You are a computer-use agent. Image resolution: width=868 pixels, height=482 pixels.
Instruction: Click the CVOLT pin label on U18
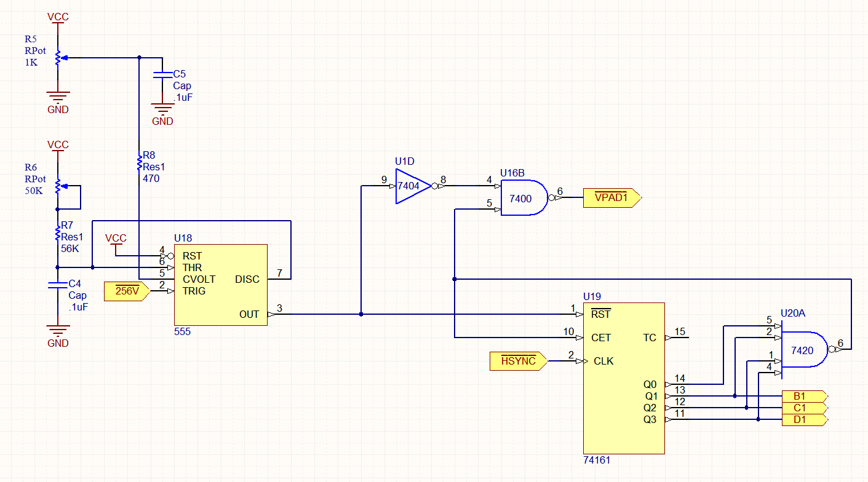(x=199, y=279)
